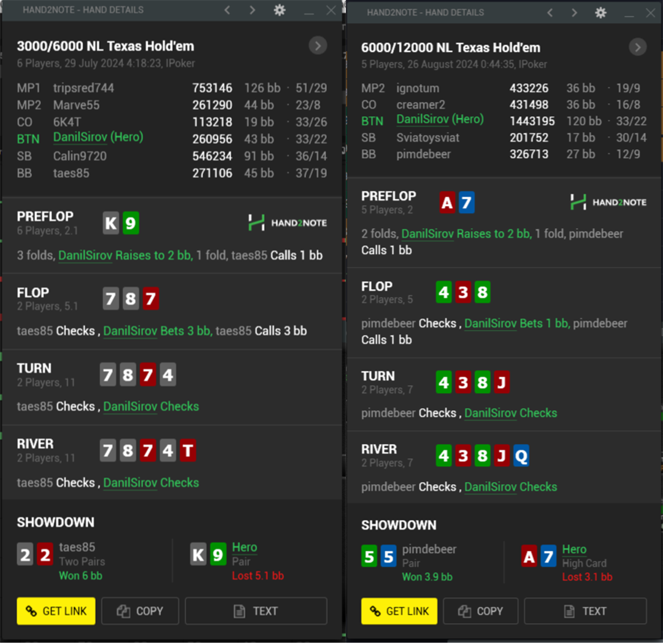Click COPY in the 6000/12000 hand
Screen dimensions: 663x644
point(481,611)
